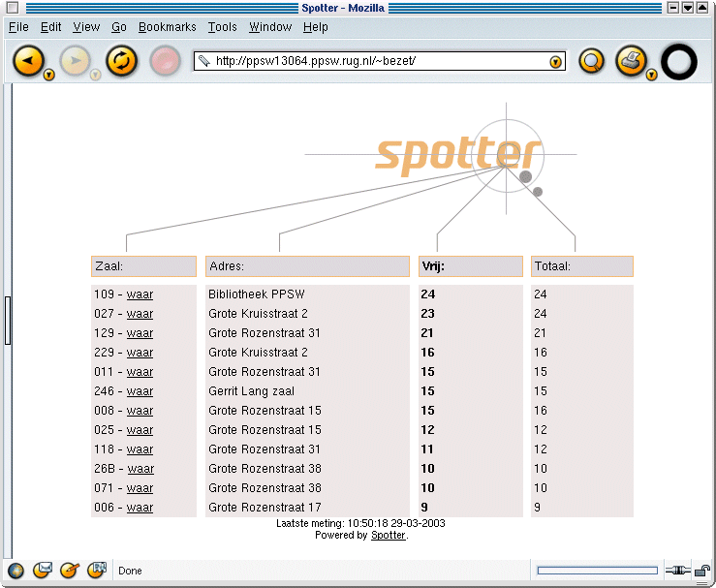The width and height of the screenshot is (716, 588).
Task: Open Composer from the status bar icon
Action: (70, 571)
